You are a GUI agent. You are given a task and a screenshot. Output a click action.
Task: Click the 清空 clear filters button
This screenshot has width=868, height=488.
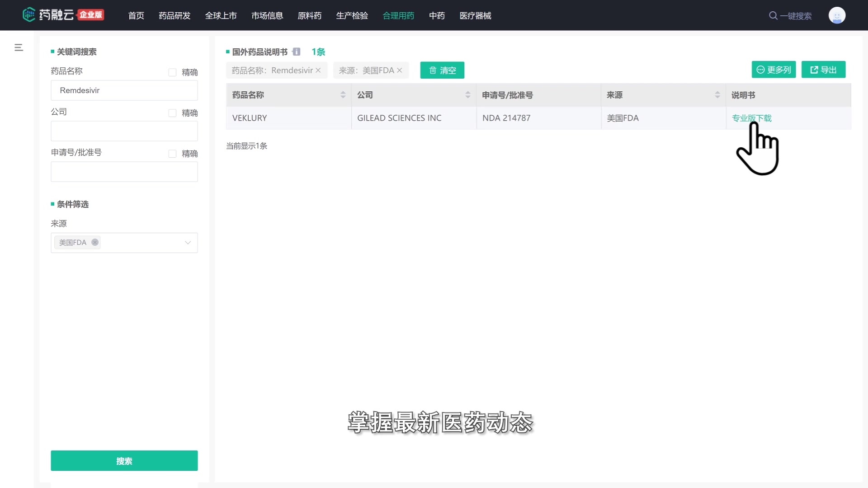click(442, 70)
